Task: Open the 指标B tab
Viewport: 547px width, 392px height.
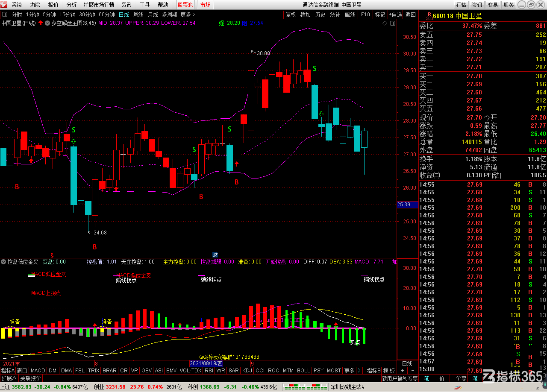Action: click(374, 371)
